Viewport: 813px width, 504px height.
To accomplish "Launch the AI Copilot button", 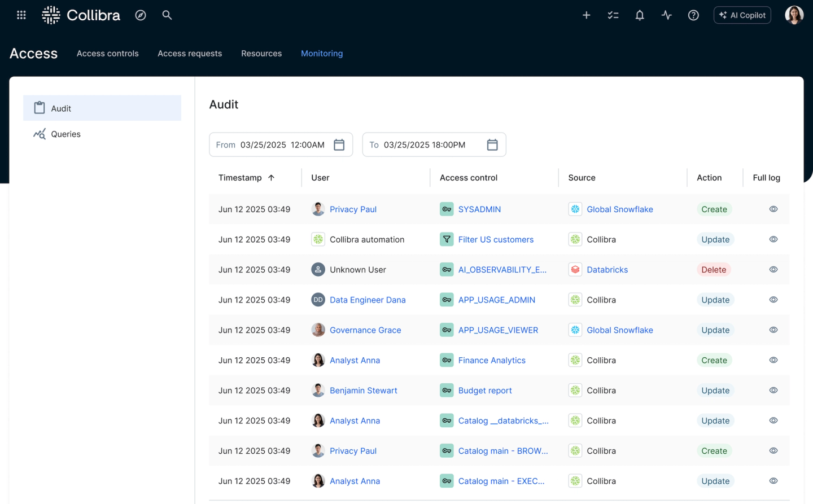I will click(742, 15).
